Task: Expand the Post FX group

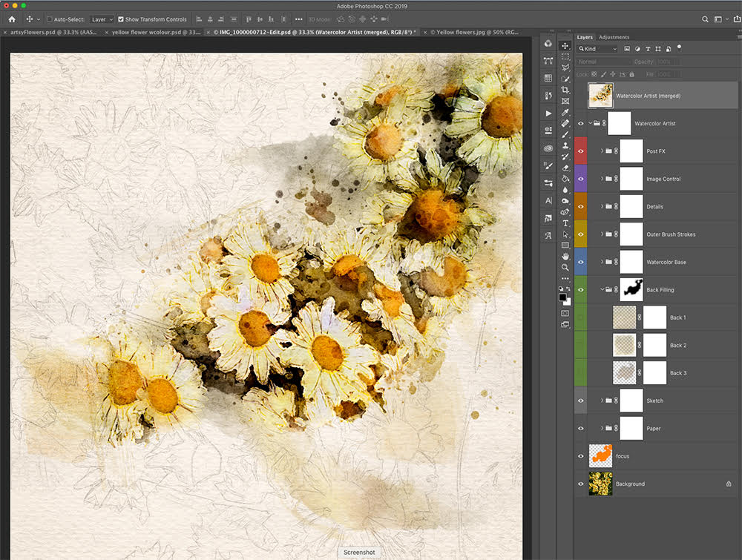Action: pyautogui.click(x=602, y=151)
